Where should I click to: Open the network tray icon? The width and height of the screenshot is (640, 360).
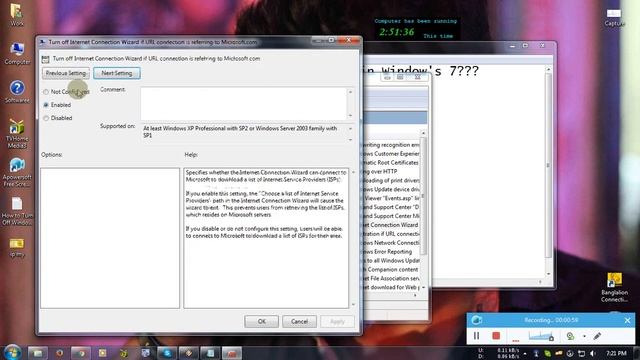tap(581, 353)
